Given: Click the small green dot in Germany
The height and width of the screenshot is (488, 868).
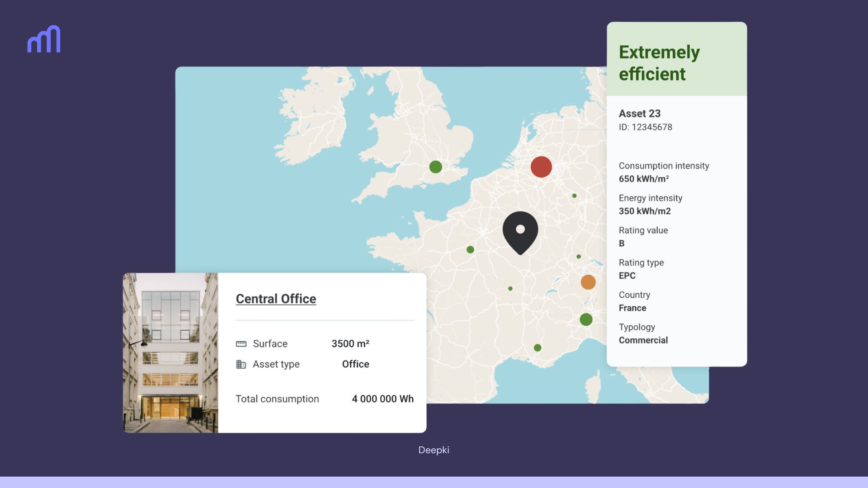Looking at the screenshot, I should coord(574,196).
